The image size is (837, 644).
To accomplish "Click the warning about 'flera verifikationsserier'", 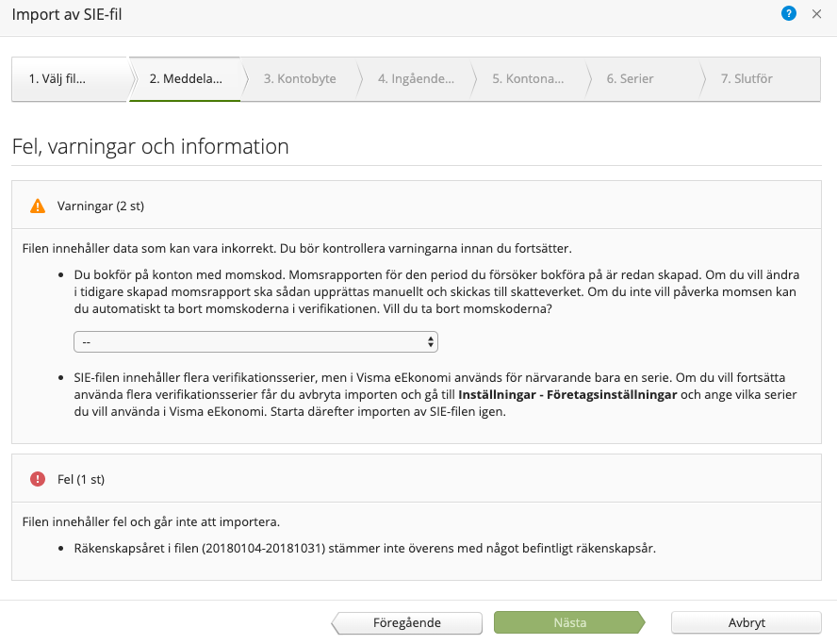I will tap(435, 395).
